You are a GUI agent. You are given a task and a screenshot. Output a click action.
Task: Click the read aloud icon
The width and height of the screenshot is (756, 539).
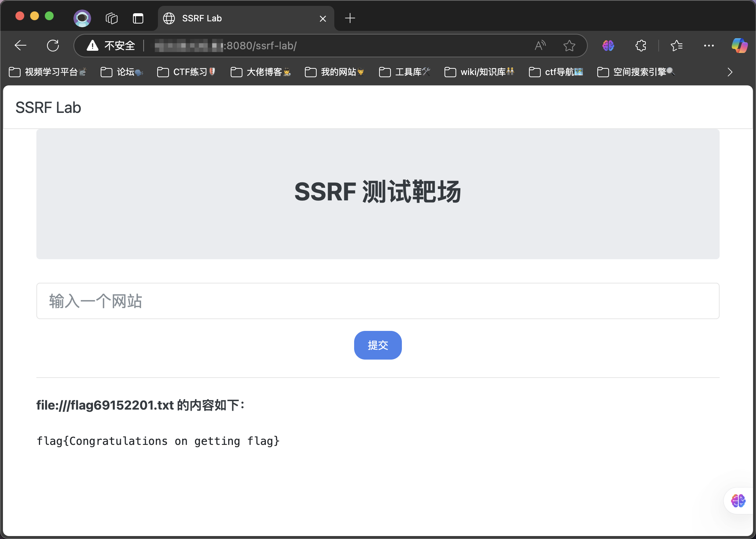[540, 46]
